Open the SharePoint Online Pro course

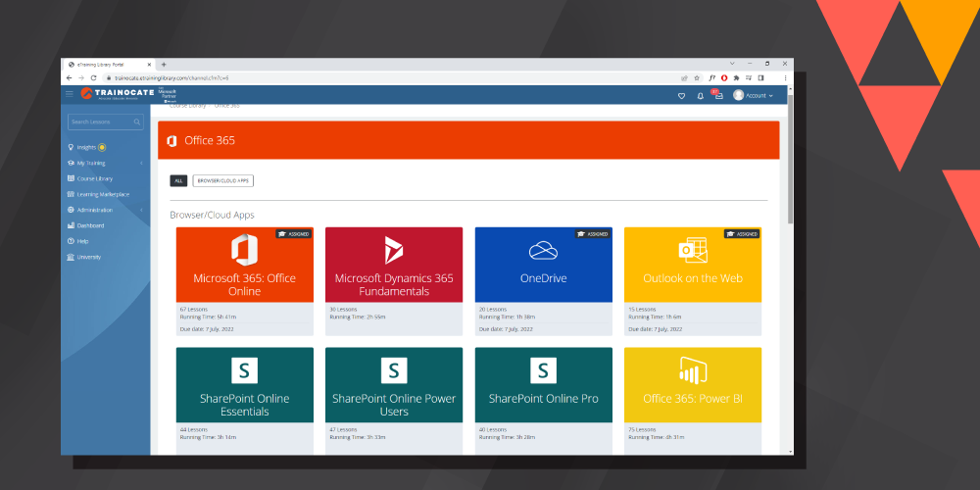(543, 400)
